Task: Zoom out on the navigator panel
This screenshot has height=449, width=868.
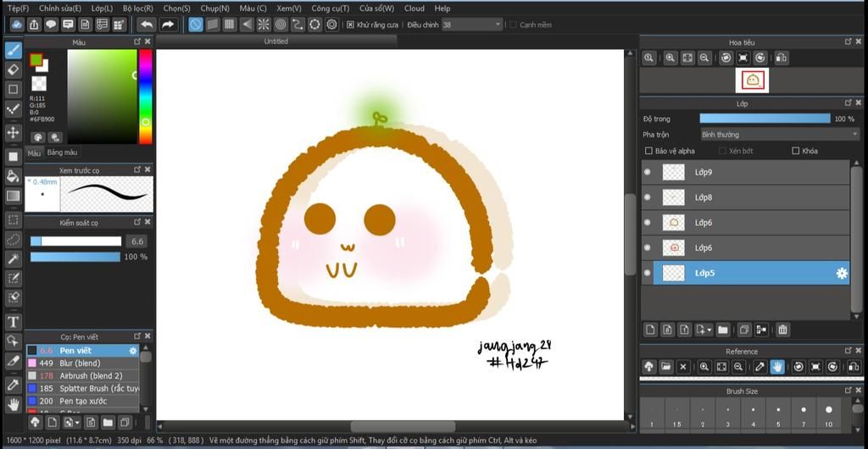Action: click(x=704, y=58)
